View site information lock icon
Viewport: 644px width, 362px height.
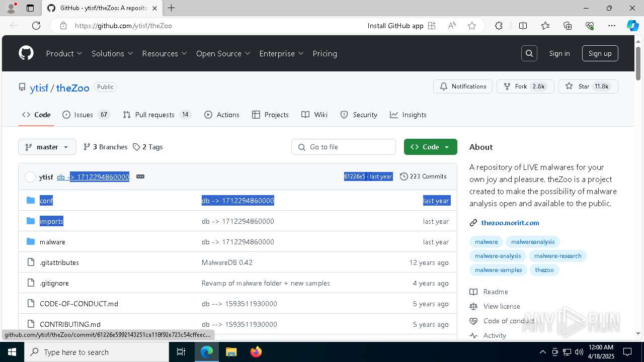(x=63, y=26)
